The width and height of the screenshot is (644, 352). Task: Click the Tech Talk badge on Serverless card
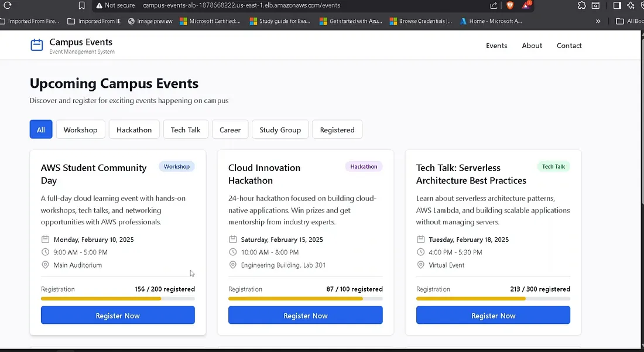(x=553, y=166)
